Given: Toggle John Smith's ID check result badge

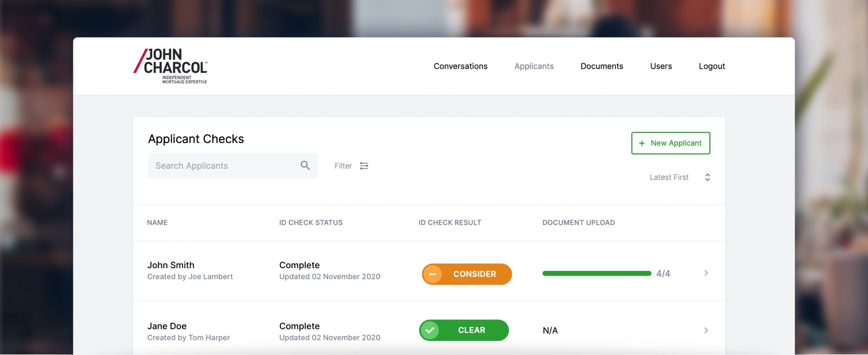Looking at the screenshot, I should coord(467,274).
